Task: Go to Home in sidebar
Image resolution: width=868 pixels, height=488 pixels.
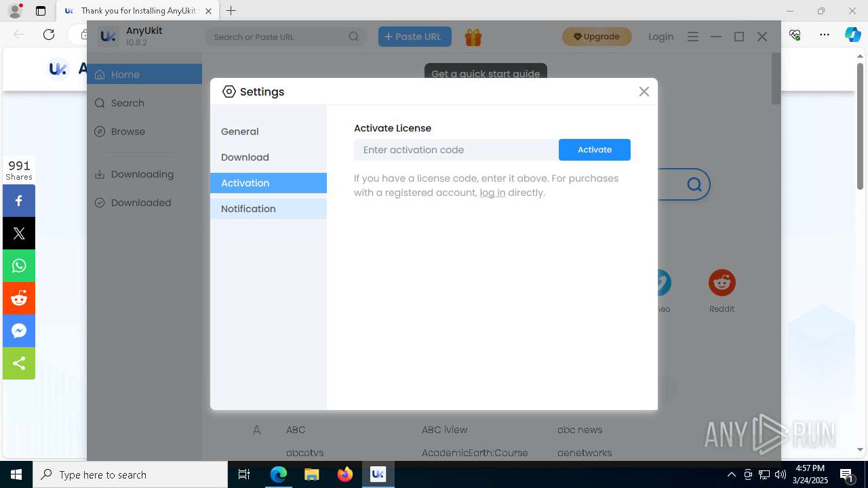Action: coord(144,75)
